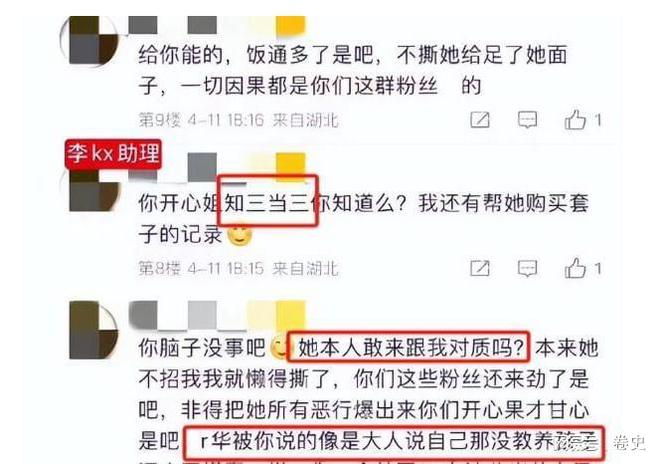Viewport: 660px width, 464px height.
Task: Open the first commenter's pixelated avatar
Action: pyautogui.click(x=89, y=40)
